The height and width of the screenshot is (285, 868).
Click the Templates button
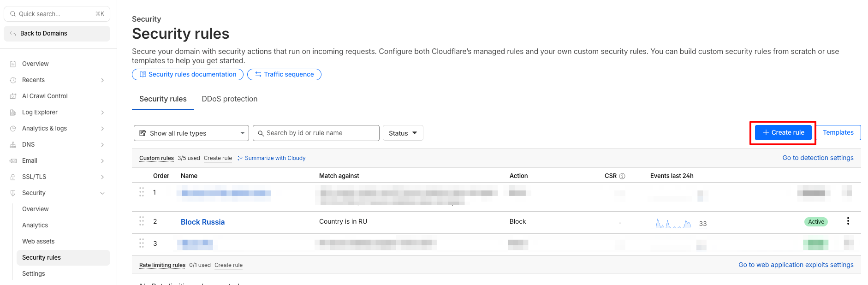click(838, 132)
